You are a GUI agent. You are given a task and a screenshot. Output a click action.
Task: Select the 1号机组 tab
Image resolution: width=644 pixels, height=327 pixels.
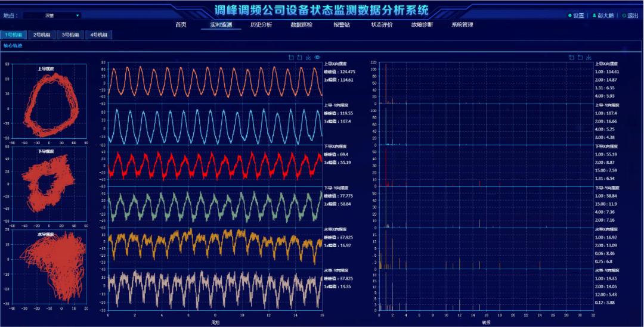tap(14, 35)
